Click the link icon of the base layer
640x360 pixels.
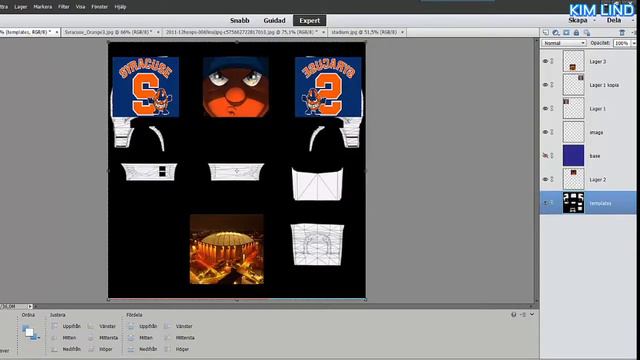[552, 156]
